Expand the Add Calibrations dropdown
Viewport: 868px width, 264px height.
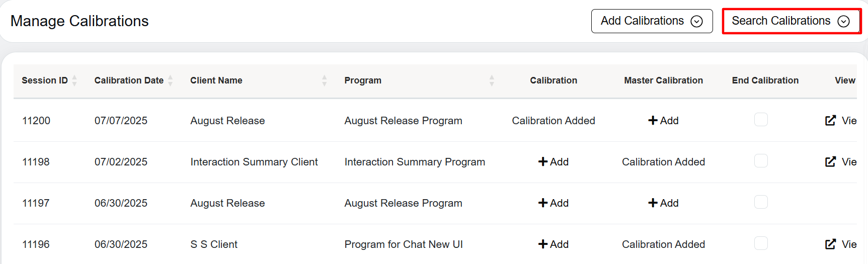(652, 21)
